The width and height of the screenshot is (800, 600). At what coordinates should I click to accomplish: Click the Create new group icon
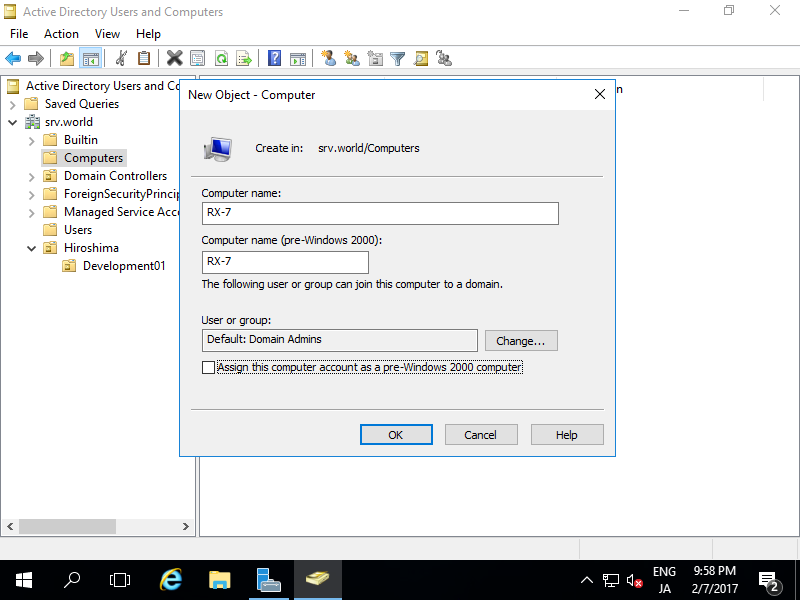point(352,59)
